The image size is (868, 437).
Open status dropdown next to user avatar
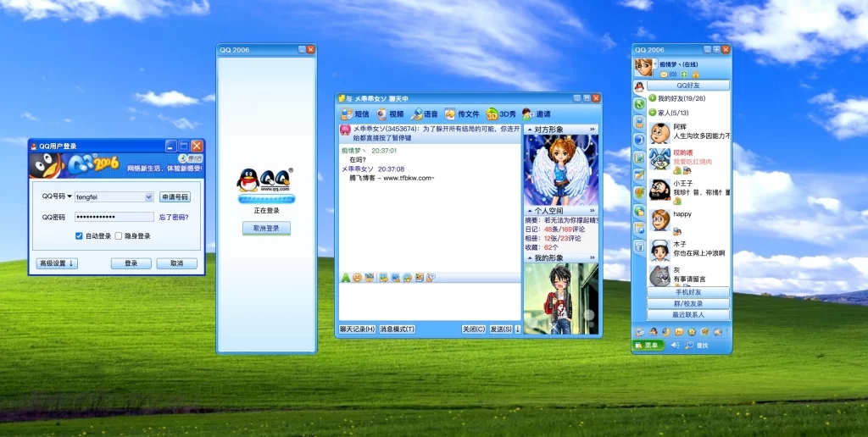click(655, 64)
